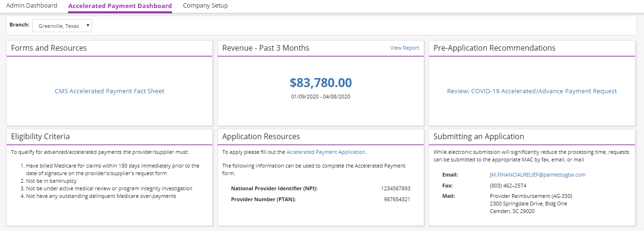Click the $83,780.00 revenue amount
Viewport: 644px width, 231px height.
(321, 83)
